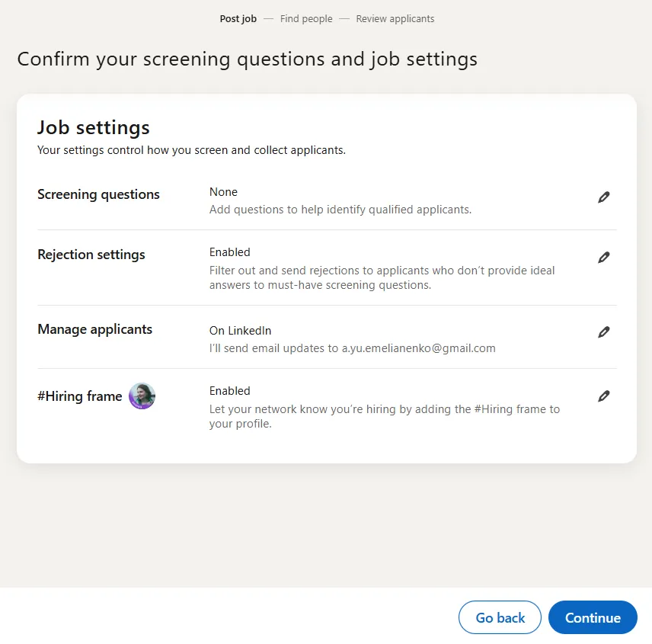The height and width of the screenshot is (644, 652).
Task: Click the profile avatar near #Hiring frame
Action: coord(142,396)
